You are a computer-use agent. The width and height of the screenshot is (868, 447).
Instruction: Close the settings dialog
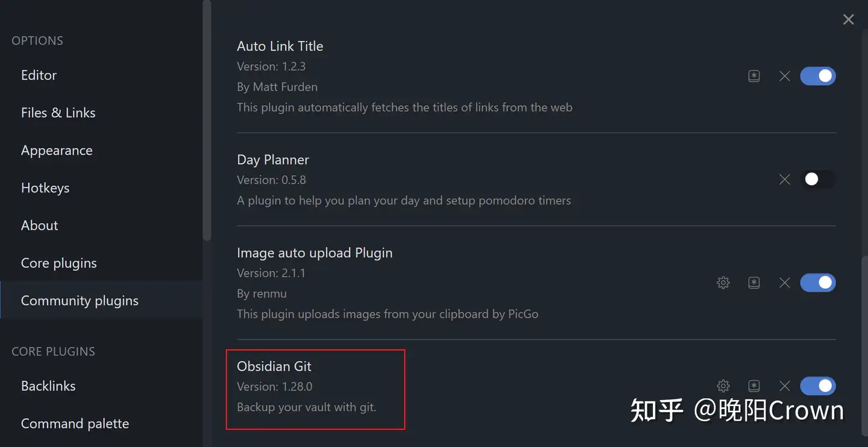pyautogui.click(x=848, y=19)
